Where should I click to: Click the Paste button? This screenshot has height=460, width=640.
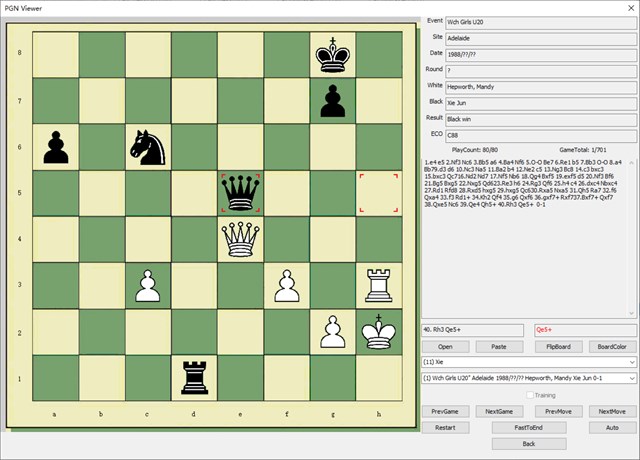pyautogui.click(x=499, y=347)
